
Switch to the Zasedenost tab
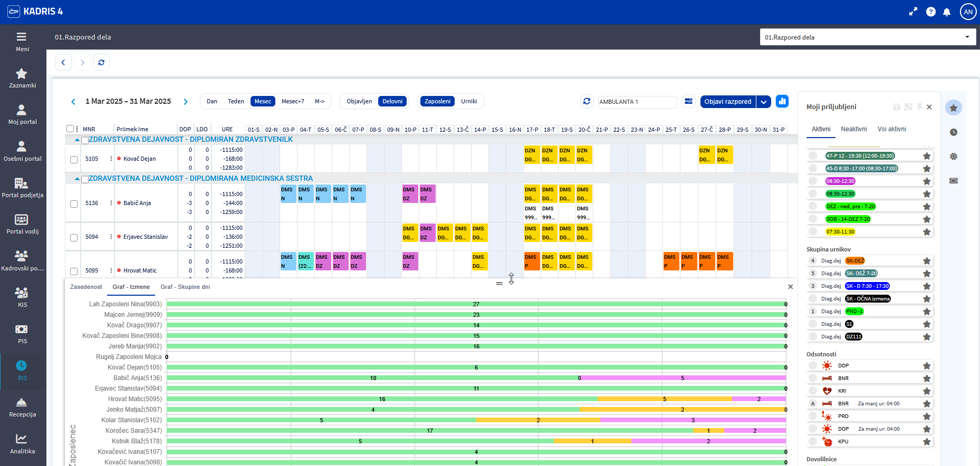click(86, 287)
